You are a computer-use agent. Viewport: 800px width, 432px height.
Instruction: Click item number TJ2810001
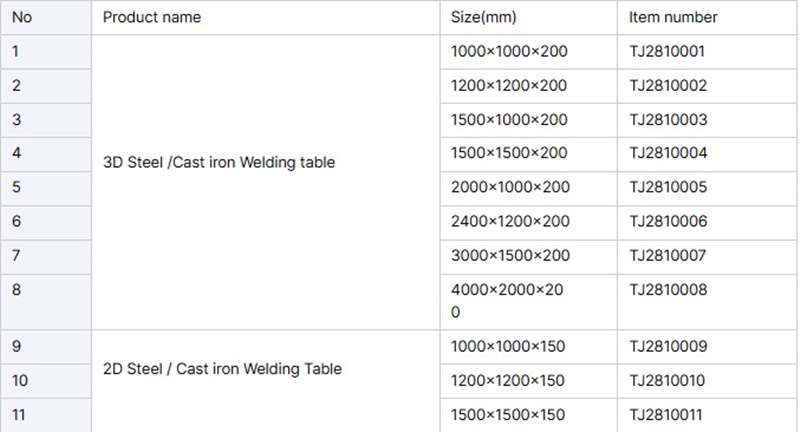point(668,51)
